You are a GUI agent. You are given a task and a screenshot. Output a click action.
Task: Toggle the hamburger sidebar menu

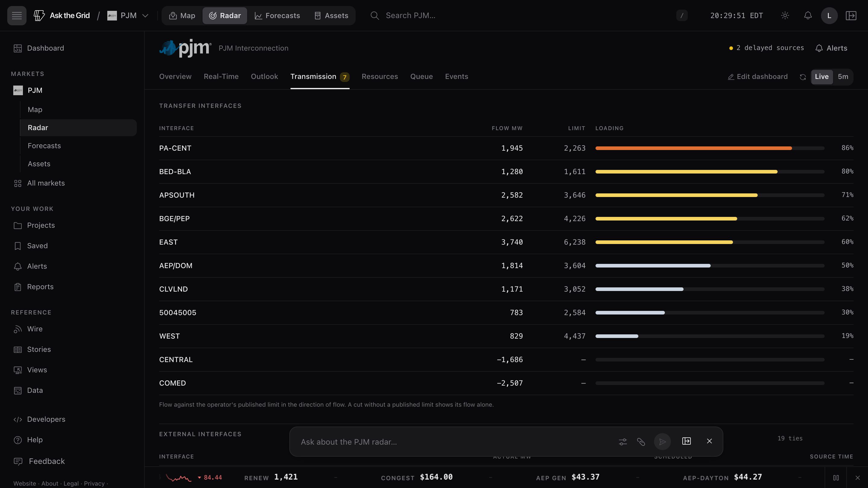coord(17,15)
